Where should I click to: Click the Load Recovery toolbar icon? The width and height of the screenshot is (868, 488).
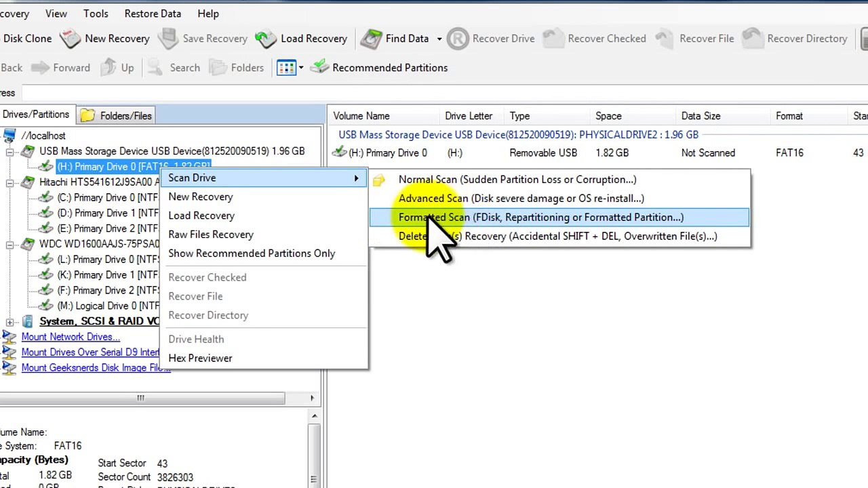coord(266,39)
